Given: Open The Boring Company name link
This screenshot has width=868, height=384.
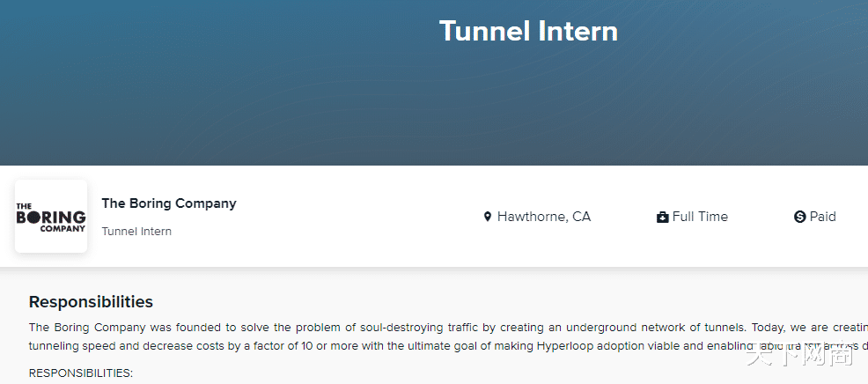Looking at the screenshot, I should pos(169,203).
